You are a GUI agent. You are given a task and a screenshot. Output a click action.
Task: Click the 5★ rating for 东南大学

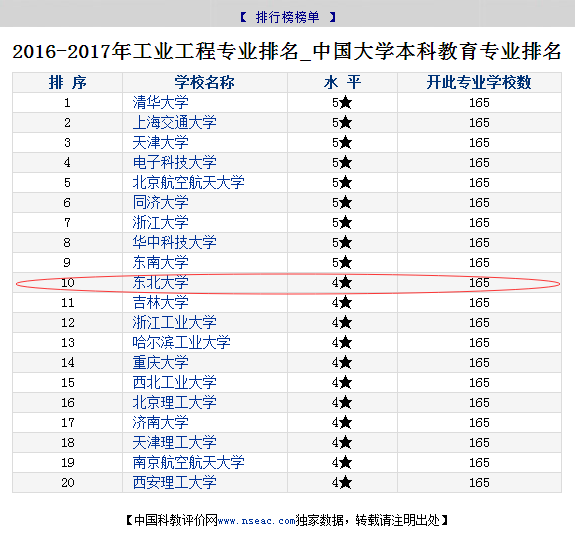pos(342,263)
